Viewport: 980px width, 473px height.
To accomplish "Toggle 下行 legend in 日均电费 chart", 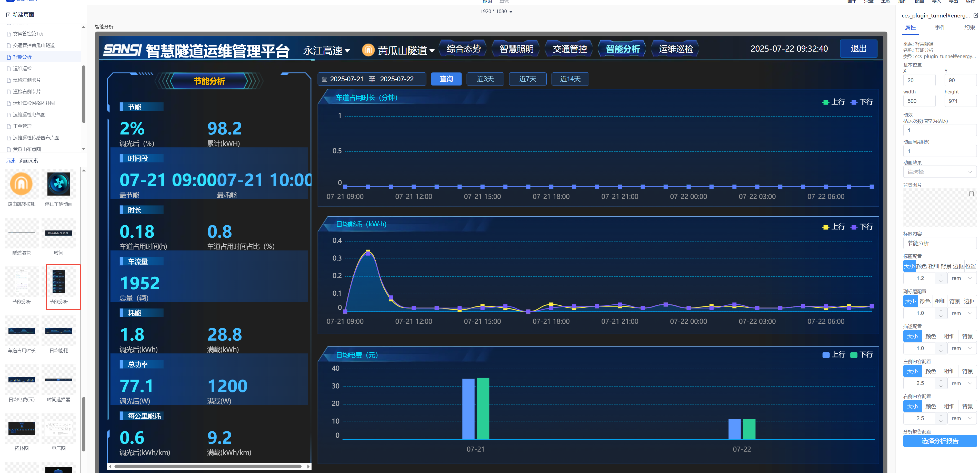I will 862,355.
